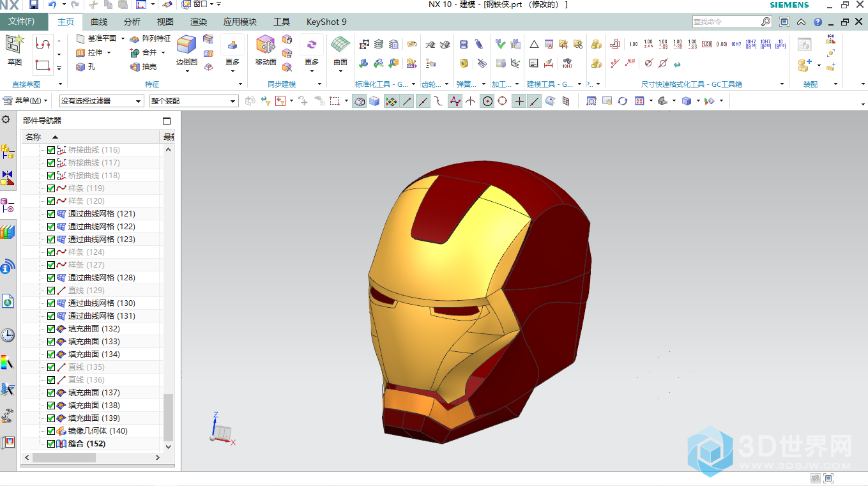
Task: Click the cylindrical spring icon in 弹簧 group
Action: coord(464,44)
